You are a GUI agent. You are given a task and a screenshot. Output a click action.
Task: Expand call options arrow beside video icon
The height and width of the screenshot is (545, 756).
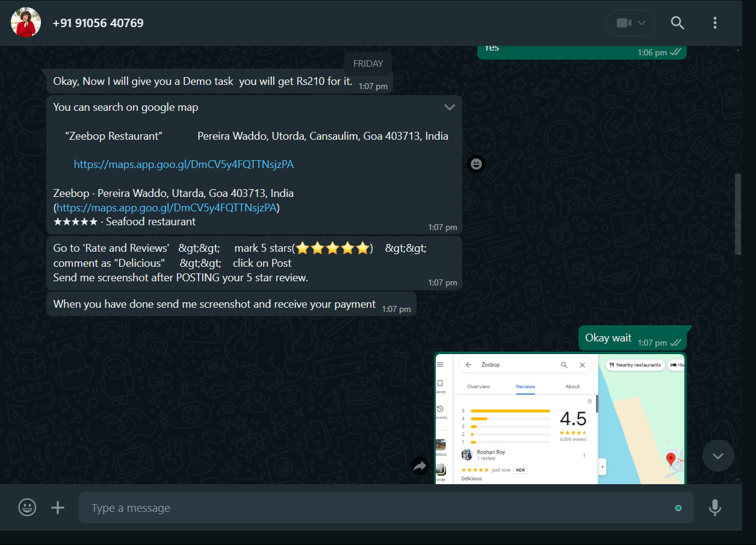pyautogui.click(x=642, y=23)
